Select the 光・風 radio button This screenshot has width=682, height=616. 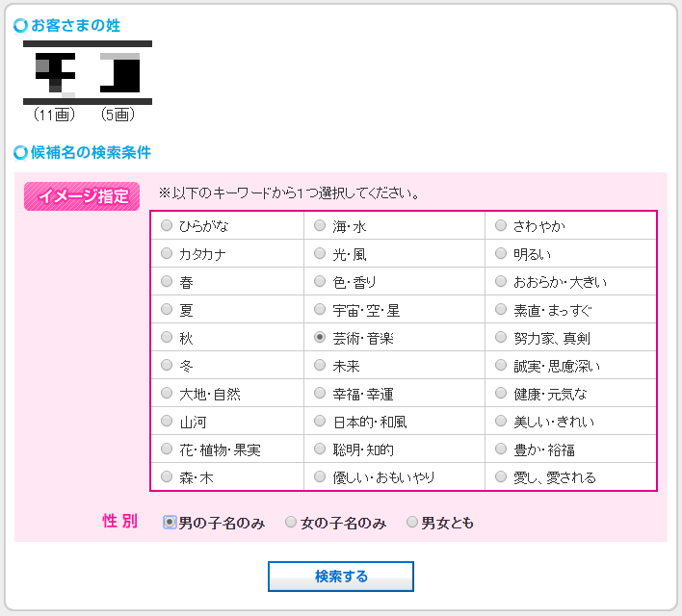[320, 253]
